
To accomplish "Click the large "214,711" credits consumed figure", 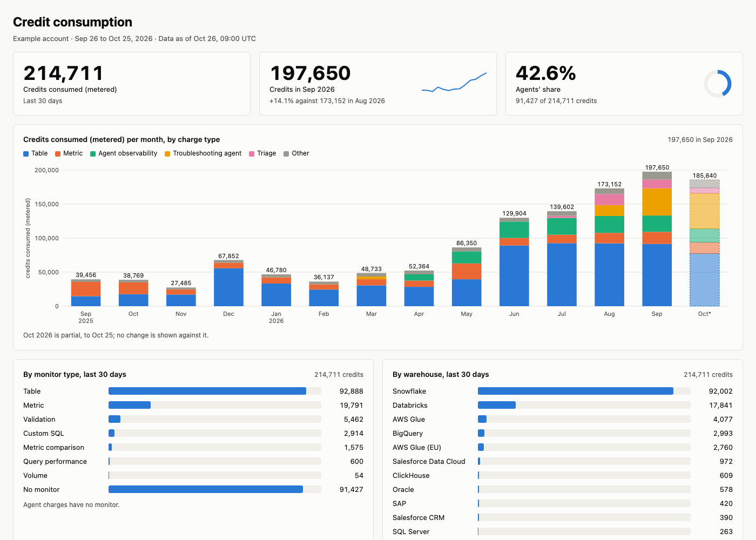I will [63, 73].
